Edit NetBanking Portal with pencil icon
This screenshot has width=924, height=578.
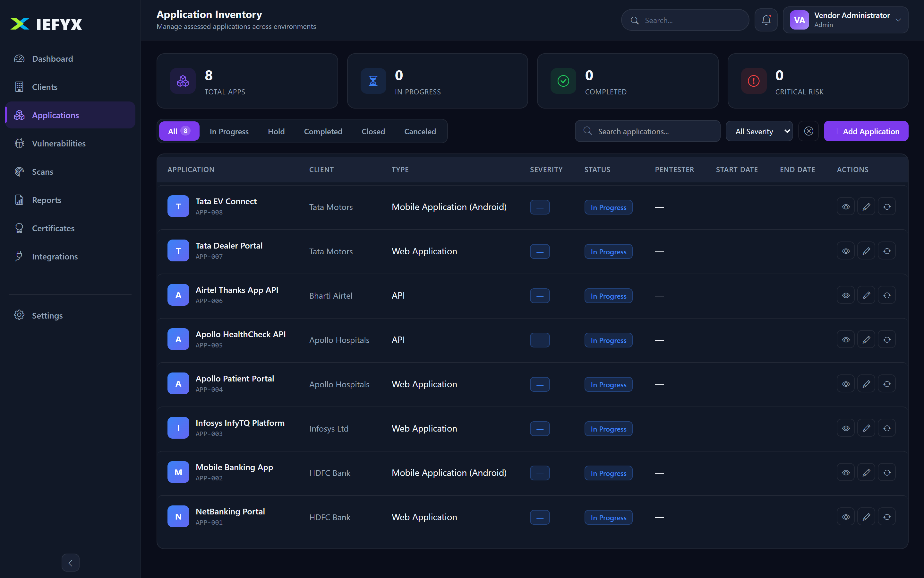866,517
